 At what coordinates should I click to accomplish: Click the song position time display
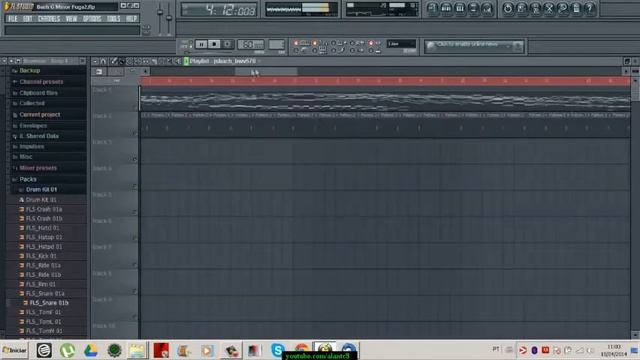click(219, 10)
